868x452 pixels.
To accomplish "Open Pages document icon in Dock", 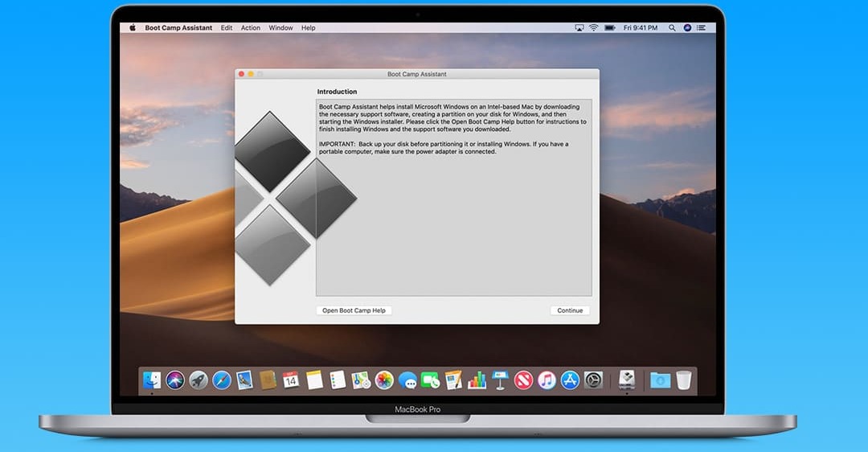I will click(453, 380).
